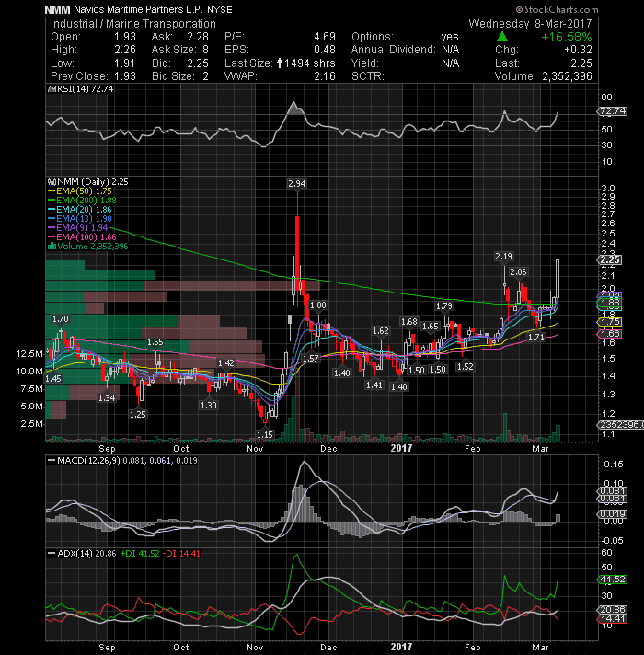Click Industrial / Marine Transportation sector text
This screenshot has height=655, width=644.
(133, 24)
